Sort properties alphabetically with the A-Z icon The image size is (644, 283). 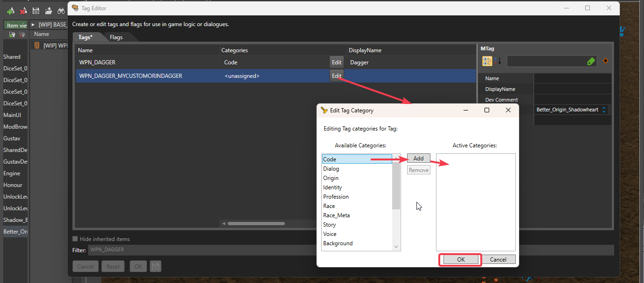pyautogui.click(x=498, y=61)
